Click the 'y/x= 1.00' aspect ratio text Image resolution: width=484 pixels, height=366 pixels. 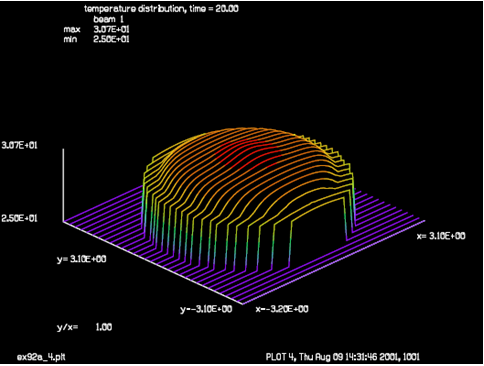(x=84, y=327)
